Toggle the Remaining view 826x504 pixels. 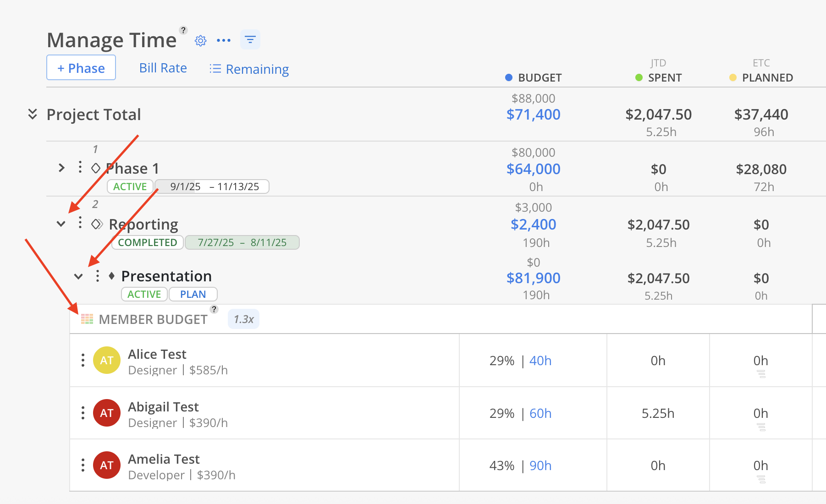249,69
